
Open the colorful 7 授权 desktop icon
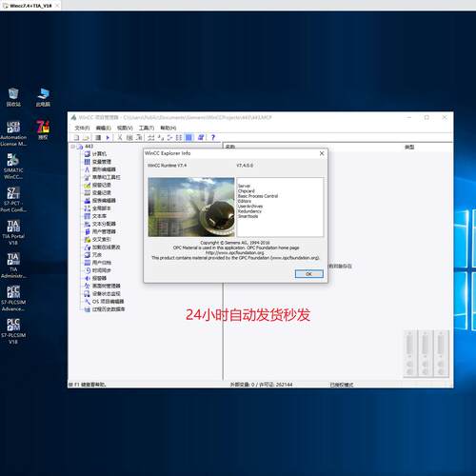pyautogui.click(x=43, y=130)
